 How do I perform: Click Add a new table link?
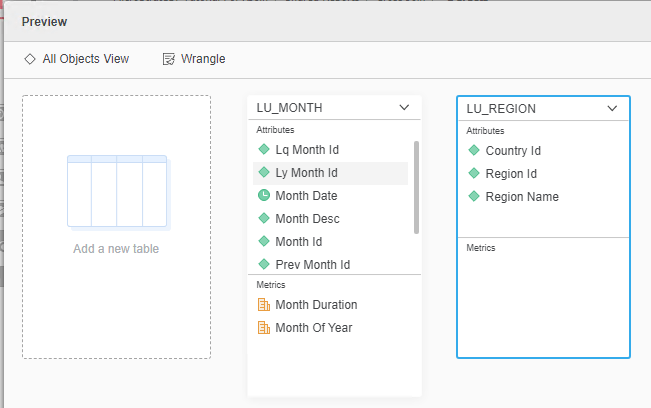116,249
